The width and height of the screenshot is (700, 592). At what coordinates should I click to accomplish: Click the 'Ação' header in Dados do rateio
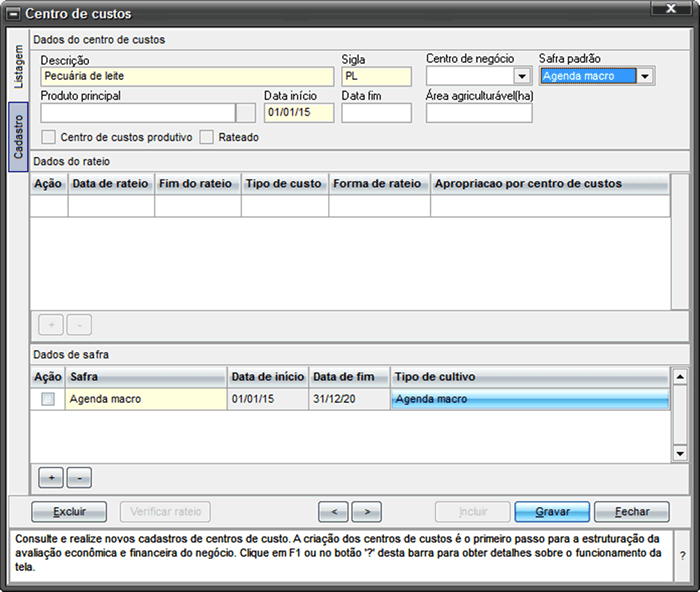tap(49, 184)
